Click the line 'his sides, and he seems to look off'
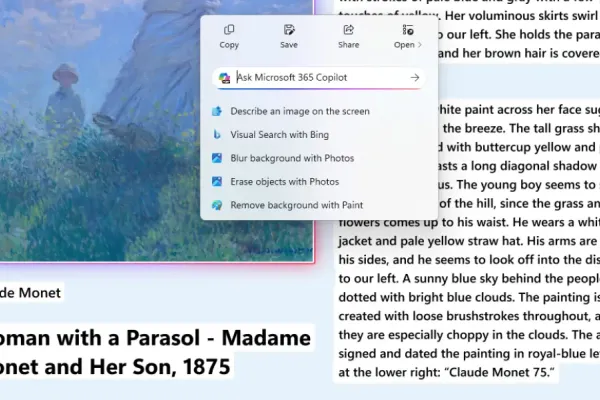Viewport: 600px width, 400px height. 468,260
